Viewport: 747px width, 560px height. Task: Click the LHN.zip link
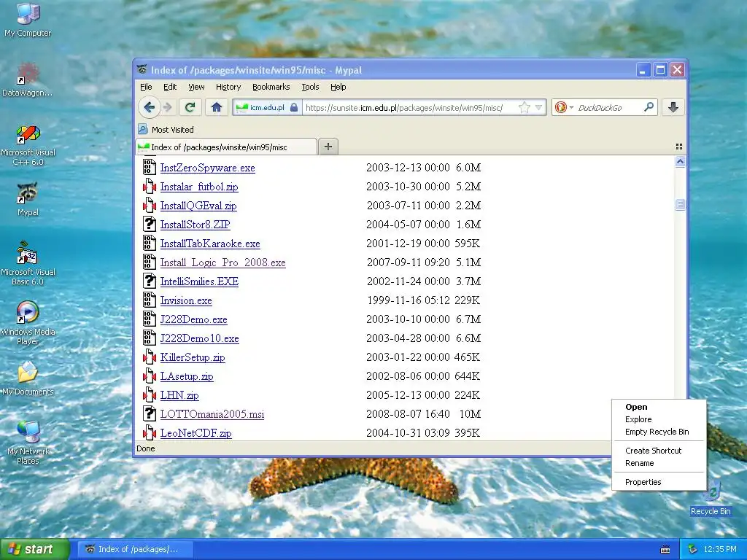179,395
